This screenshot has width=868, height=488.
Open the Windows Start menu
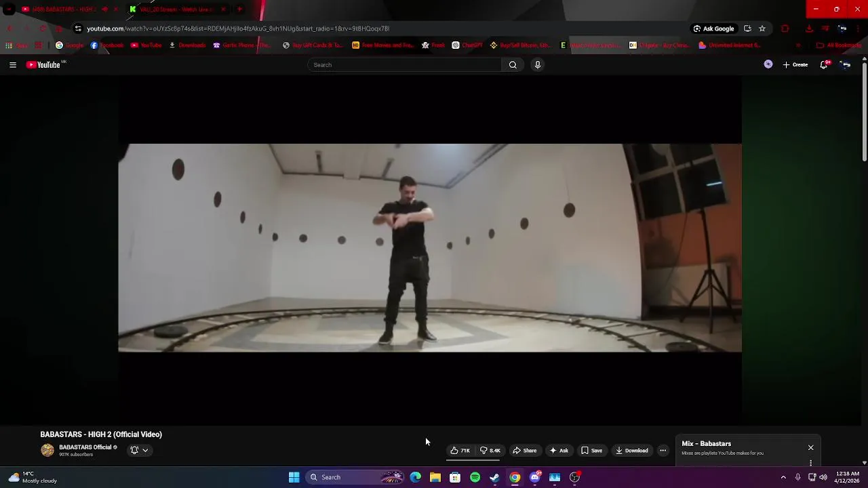[294, 477]
